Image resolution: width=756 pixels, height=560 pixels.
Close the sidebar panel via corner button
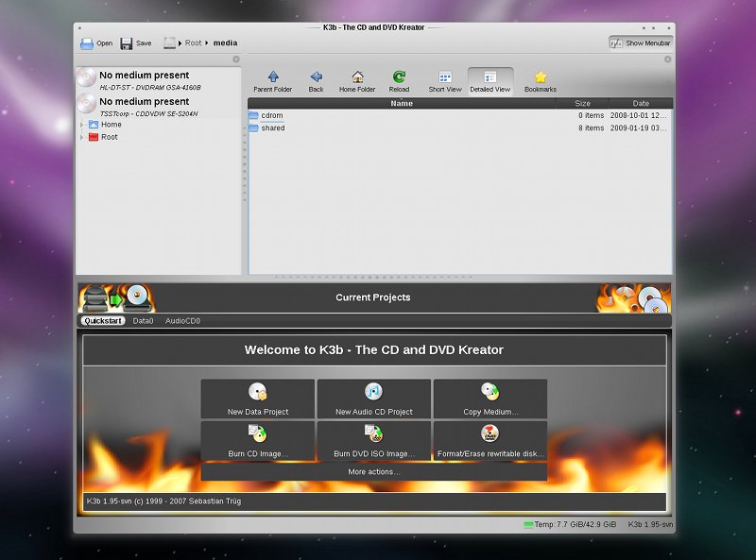point(235,59)
